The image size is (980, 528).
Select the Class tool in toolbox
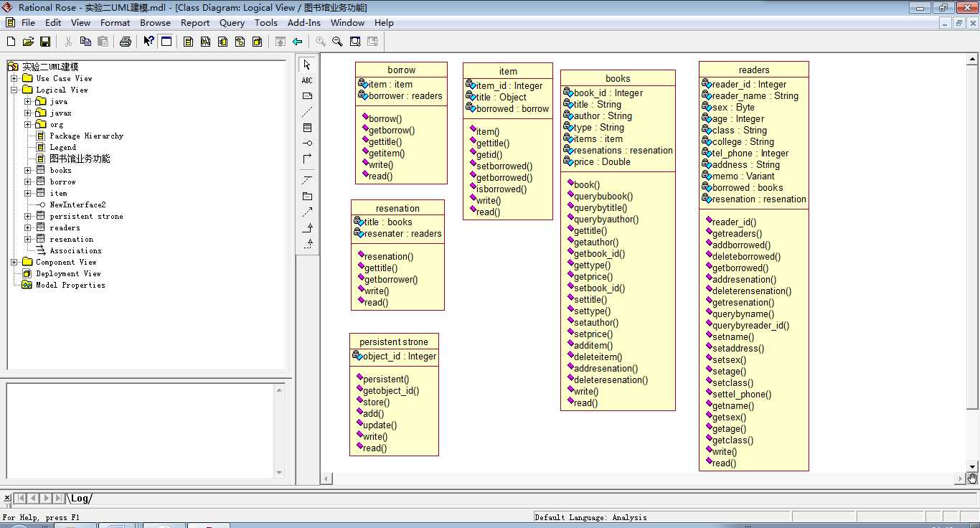pyautogui.click(x=307, y=128)
